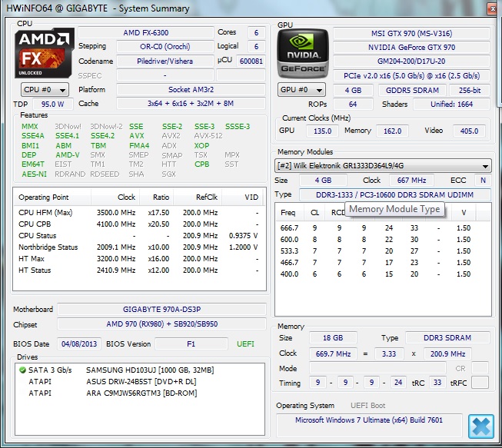This screenshot has width=502, height=448.
Task: Click the empty tRFC field
Action: click(x=480, y=383)
